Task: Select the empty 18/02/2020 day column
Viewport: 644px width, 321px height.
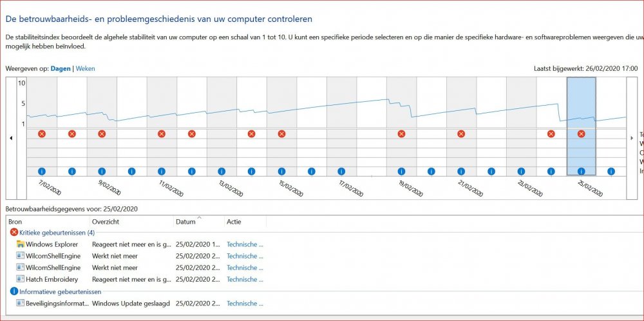Action: [372, 126]
